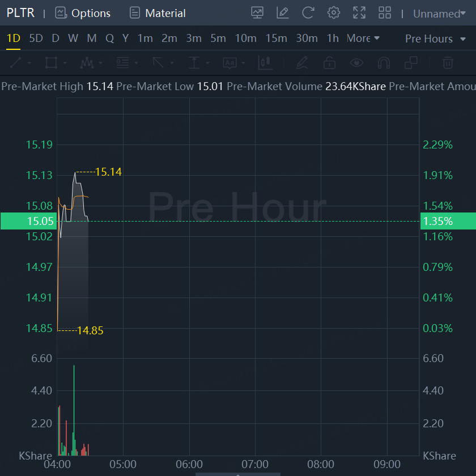Select the 10m interval
Screen dimensions: 476x476
pos(245,39)
